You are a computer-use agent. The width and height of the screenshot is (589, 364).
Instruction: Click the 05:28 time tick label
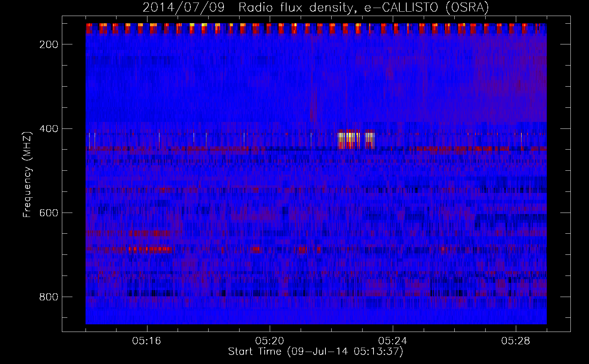(x=516, y=341)
